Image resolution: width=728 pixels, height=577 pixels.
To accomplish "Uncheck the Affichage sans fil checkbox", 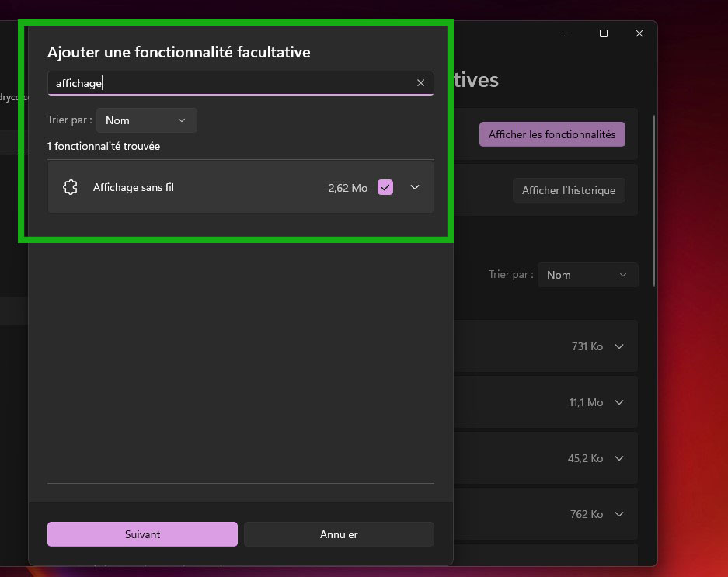I will 385,187.
